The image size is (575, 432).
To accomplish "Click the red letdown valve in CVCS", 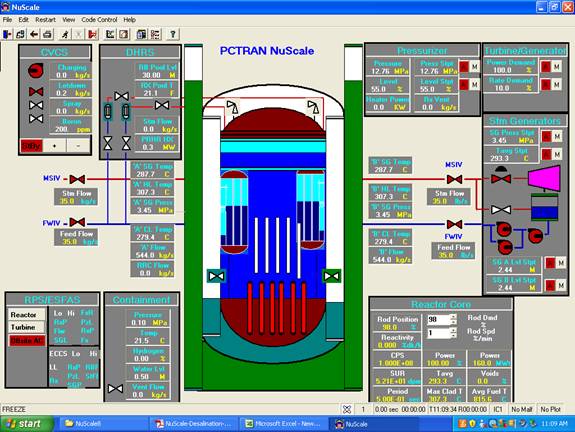I will point(36,91).
